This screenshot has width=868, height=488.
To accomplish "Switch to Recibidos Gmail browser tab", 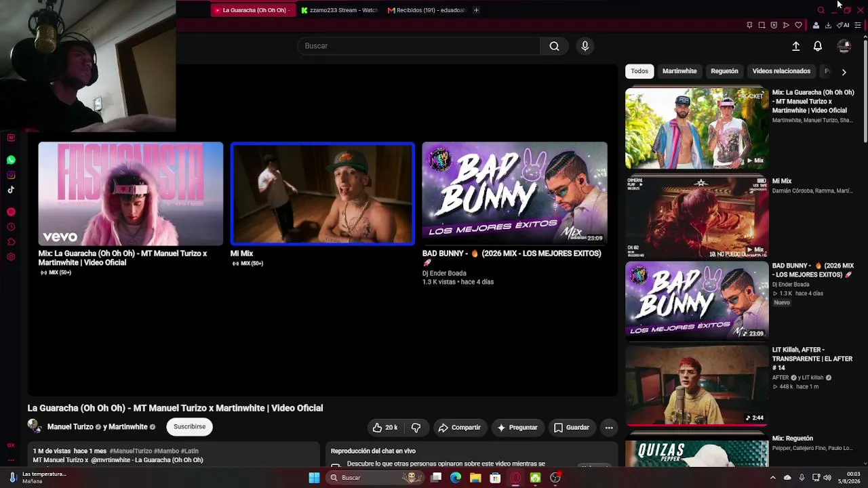I will click(x=427, y=10).
